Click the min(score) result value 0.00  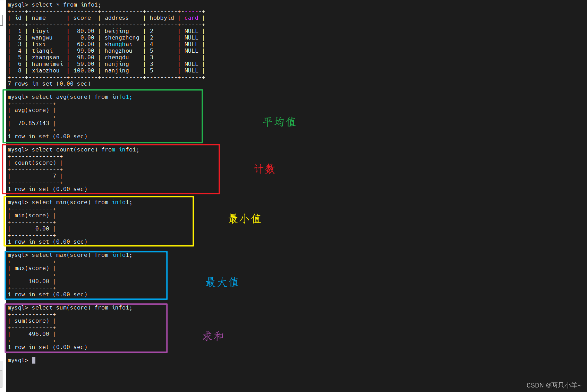click(42, 229)
